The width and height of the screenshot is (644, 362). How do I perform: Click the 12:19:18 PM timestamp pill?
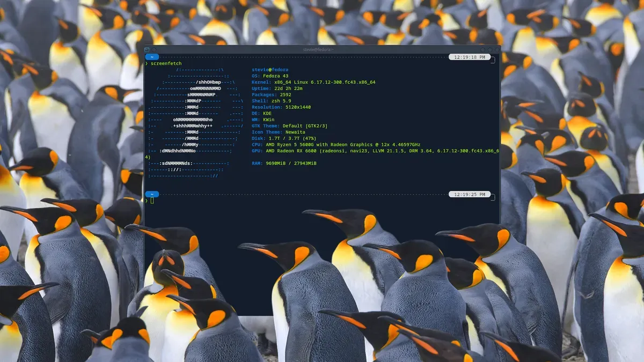470,56
